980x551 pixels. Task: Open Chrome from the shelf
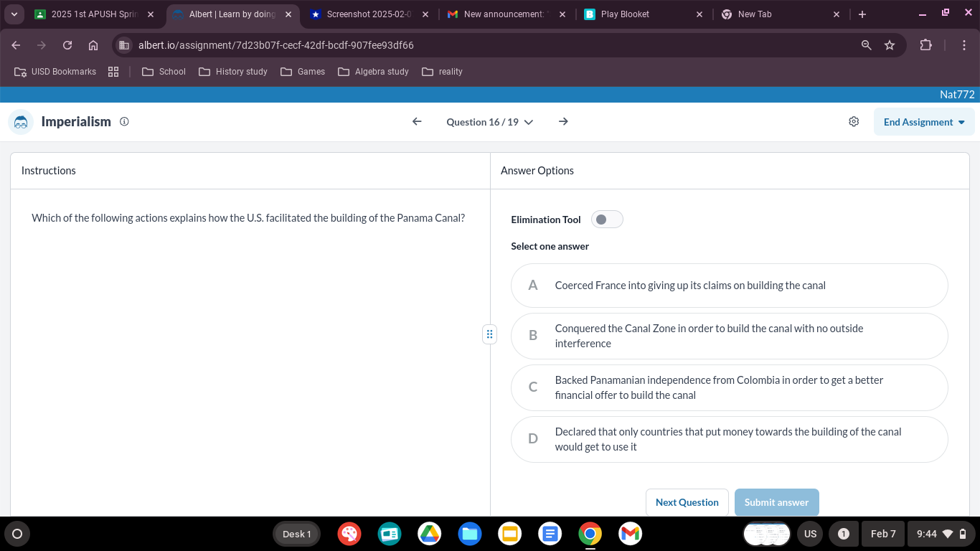pos(590,534)
